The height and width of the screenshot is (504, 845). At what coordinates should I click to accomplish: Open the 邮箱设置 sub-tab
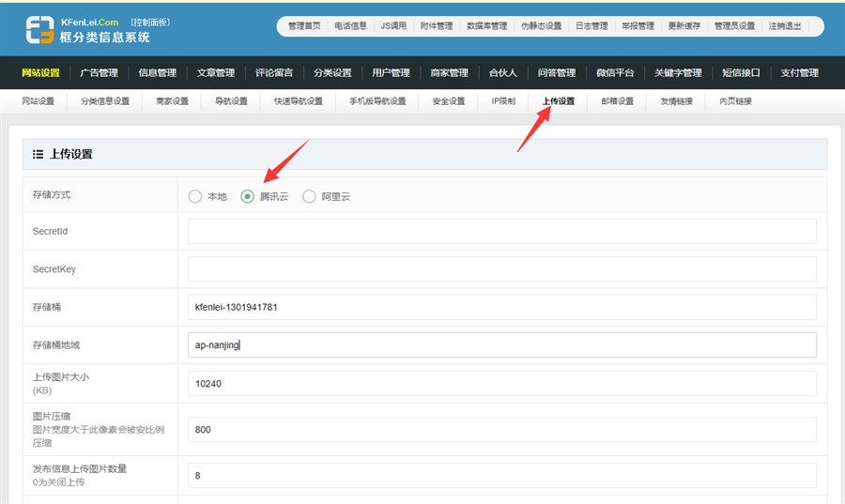[617, 101]
